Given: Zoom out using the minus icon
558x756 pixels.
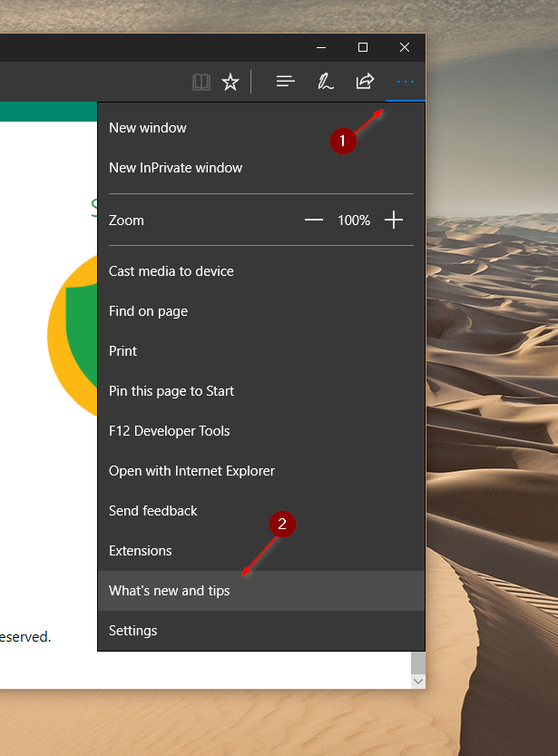Looking at the screenshot, I should 313,220.
